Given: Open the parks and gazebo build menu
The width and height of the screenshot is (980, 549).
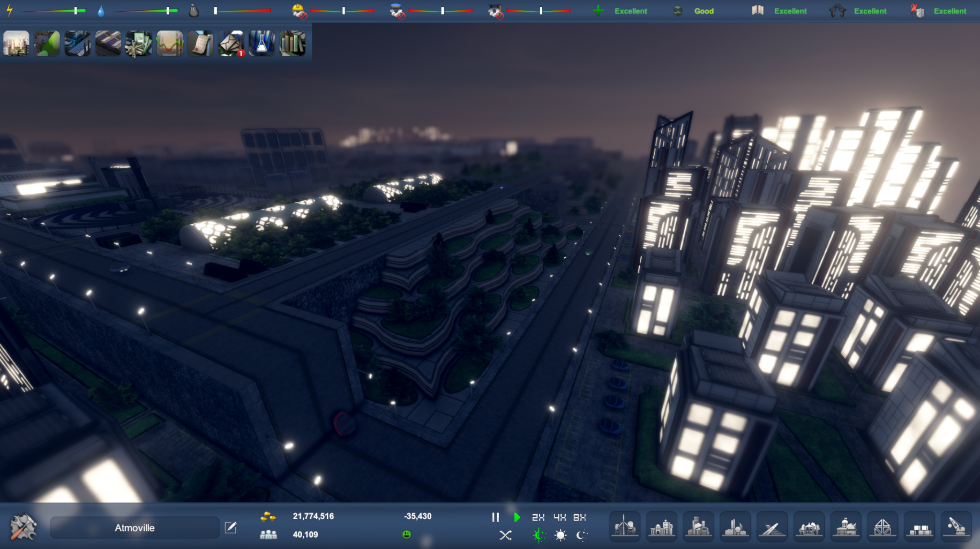Looking at the screenshot, I should click(809, 527).
